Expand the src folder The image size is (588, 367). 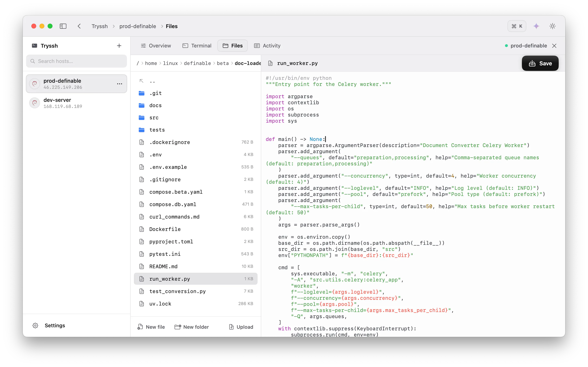(x=196, y=118)
